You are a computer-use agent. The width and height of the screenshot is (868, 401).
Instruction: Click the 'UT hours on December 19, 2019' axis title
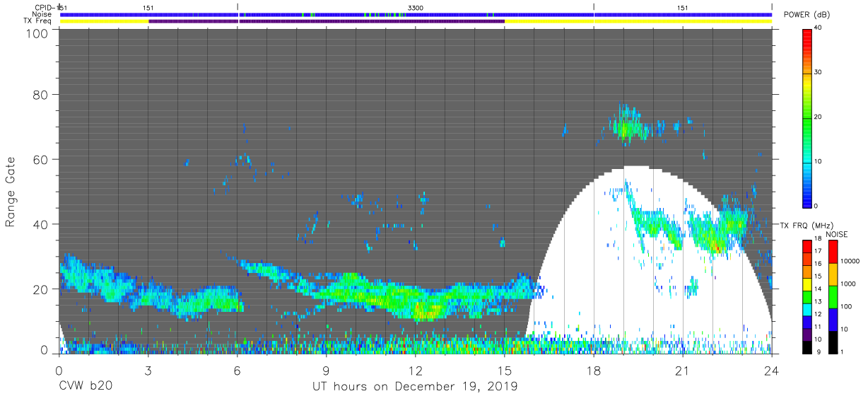coord(415,387)
